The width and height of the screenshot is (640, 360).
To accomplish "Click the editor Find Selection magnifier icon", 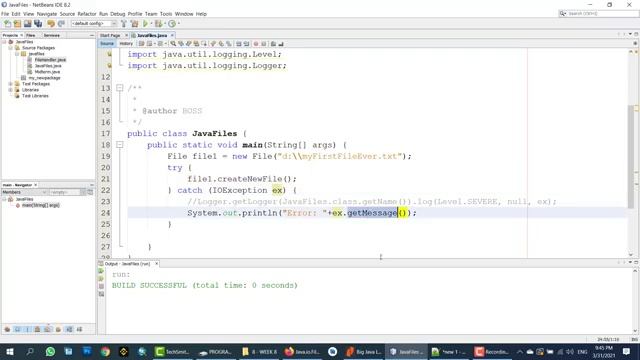I will point(173,44).
